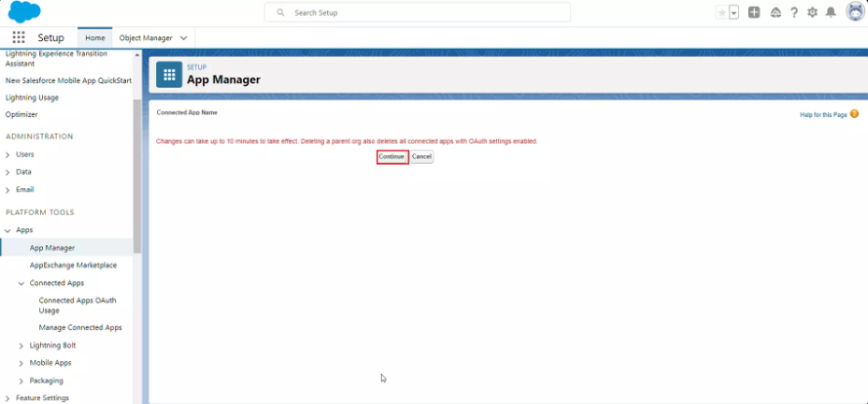Open Manage Connected Apps
This screenshot has height=404, width=868.
point(80,327)
